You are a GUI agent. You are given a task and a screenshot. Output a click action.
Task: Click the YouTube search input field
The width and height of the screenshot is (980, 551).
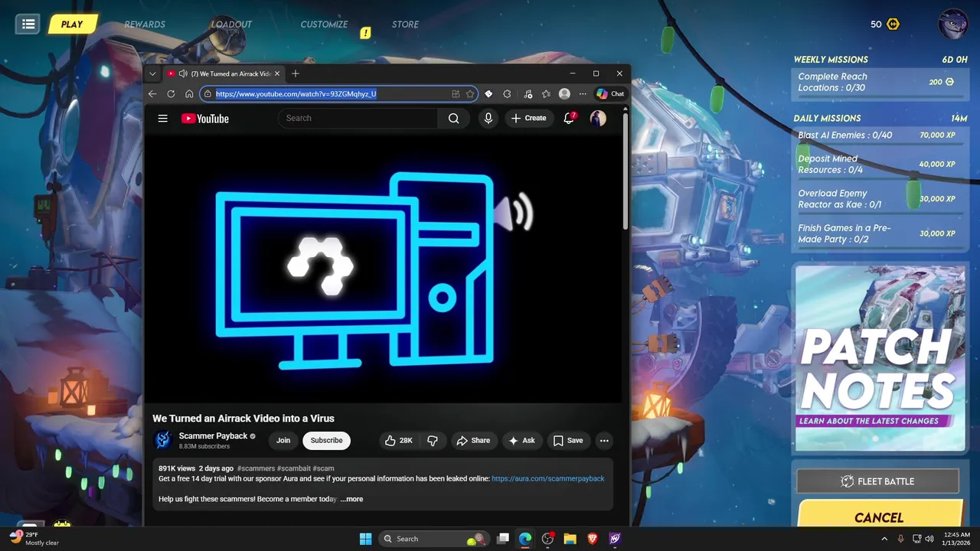point(358,118)
